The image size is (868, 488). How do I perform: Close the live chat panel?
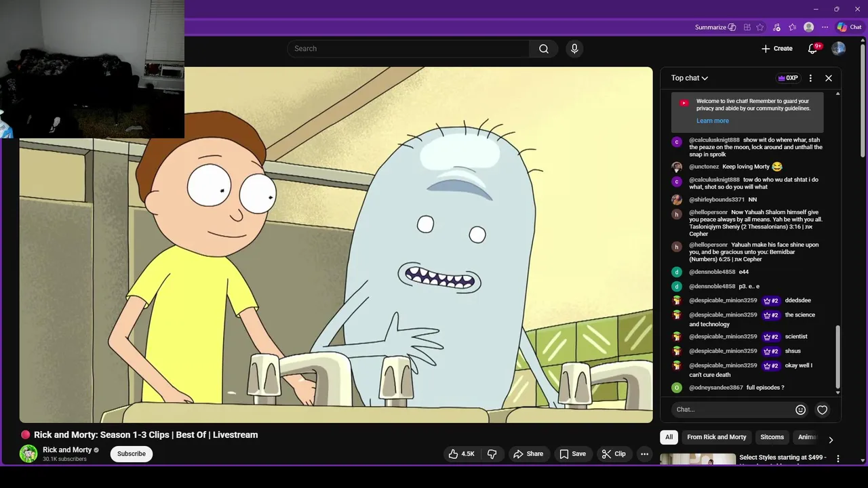coord(829,78)
